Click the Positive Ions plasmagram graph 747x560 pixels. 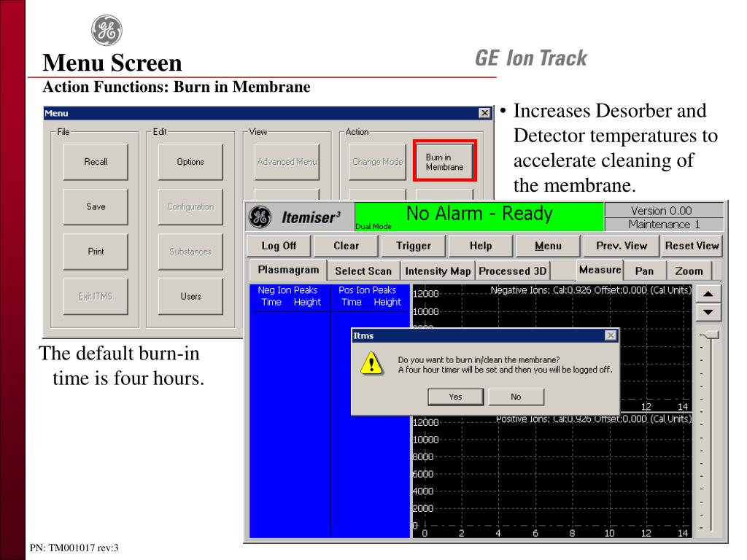coord(552,475)
